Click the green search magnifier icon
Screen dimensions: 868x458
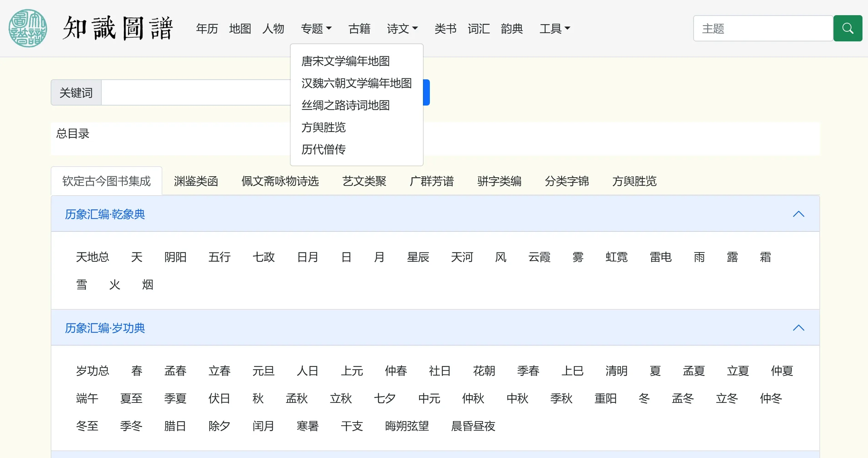coord(847,28)
